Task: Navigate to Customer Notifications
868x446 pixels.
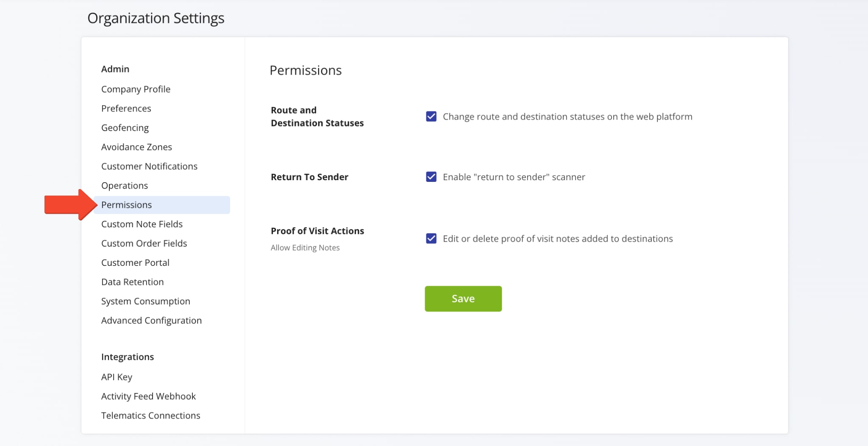Action: [x=149, y=166]
